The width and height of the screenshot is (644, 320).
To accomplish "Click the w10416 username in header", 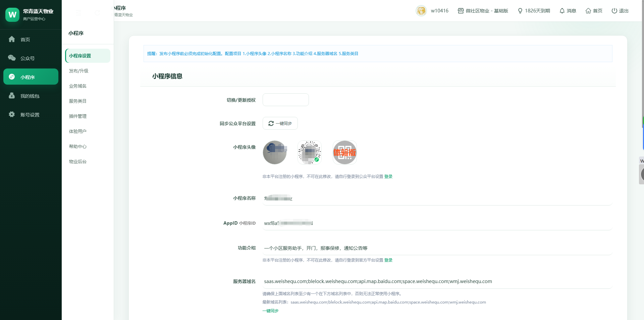I will coord(440,11).
